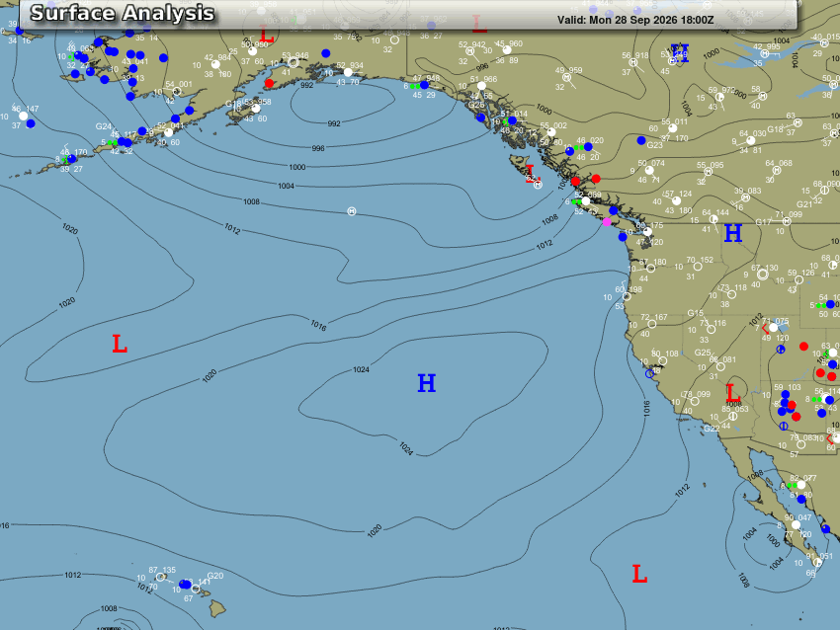This screenshot has height=630, width=840.
Task: Select the 1020 isobar label south of the high
Action: click(x=375, y=530)
